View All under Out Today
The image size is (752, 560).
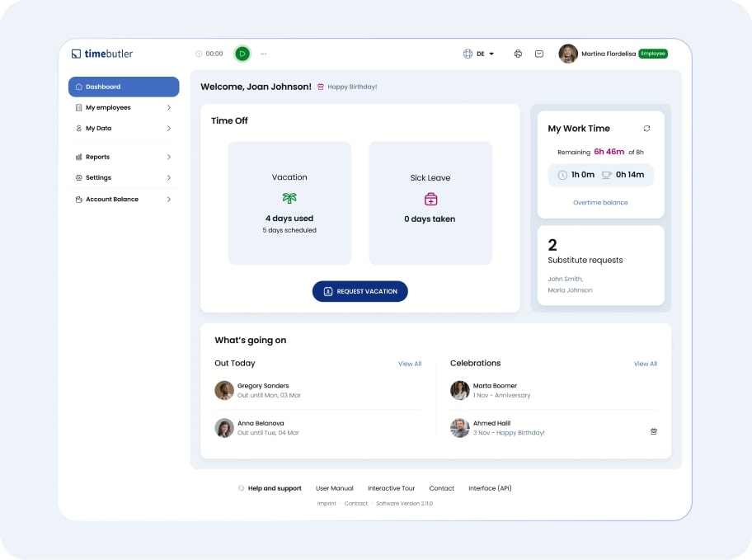(x=410, y=364)
